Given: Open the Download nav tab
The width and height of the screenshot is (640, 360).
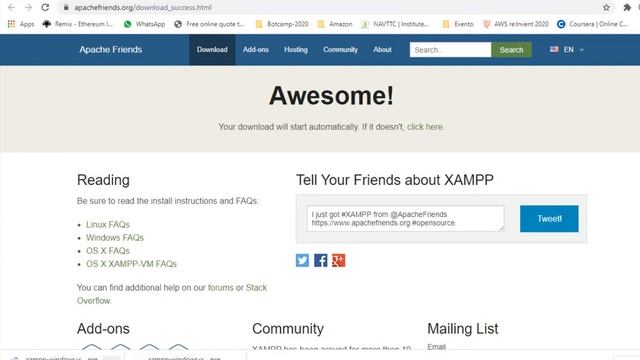Looking at the screenshot, I should click(x=212, y=49).
